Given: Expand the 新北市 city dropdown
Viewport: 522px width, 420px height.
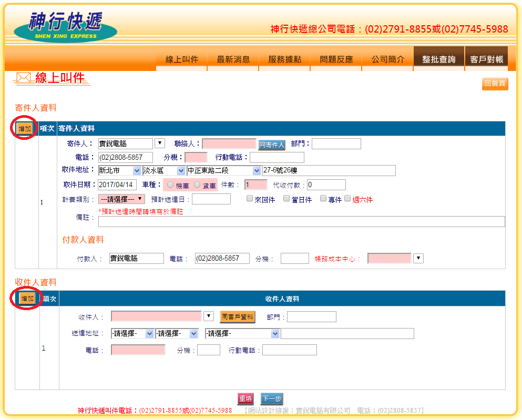Looking at the screenshot, I should (x=120, y=171).
